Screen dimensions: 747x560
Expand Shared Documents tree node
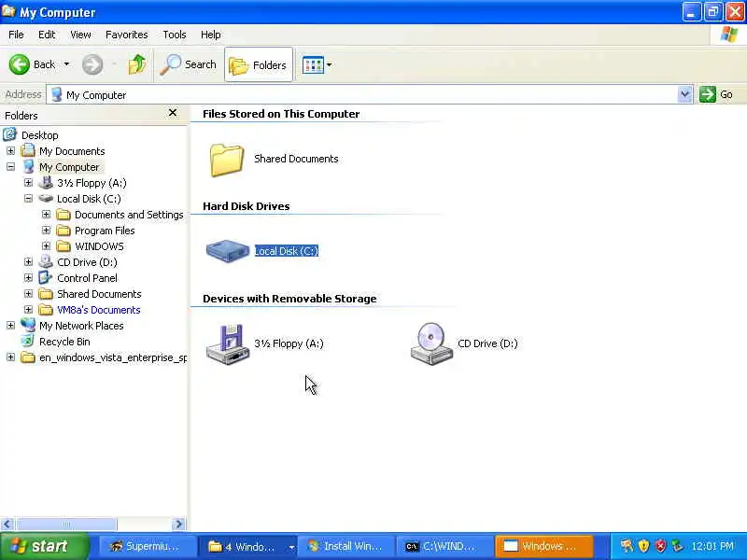point(28,294)
